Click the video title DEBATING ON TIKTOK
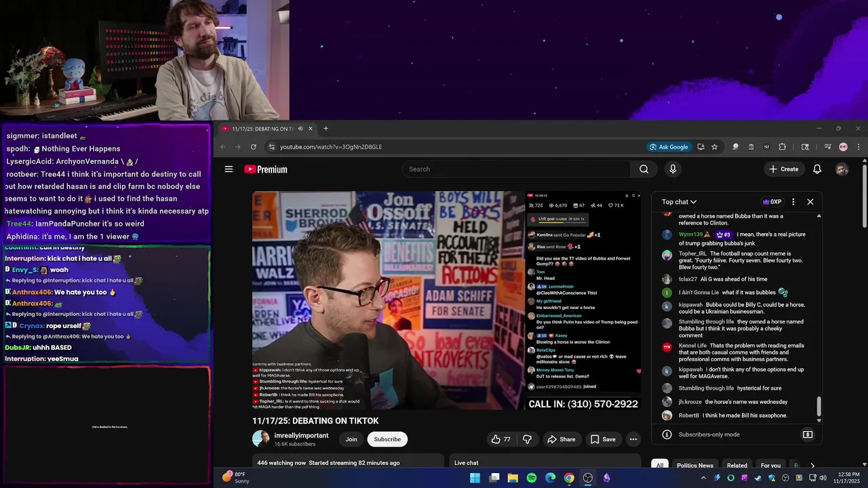This screenshot has width=868, height=488. click(315, 421)
